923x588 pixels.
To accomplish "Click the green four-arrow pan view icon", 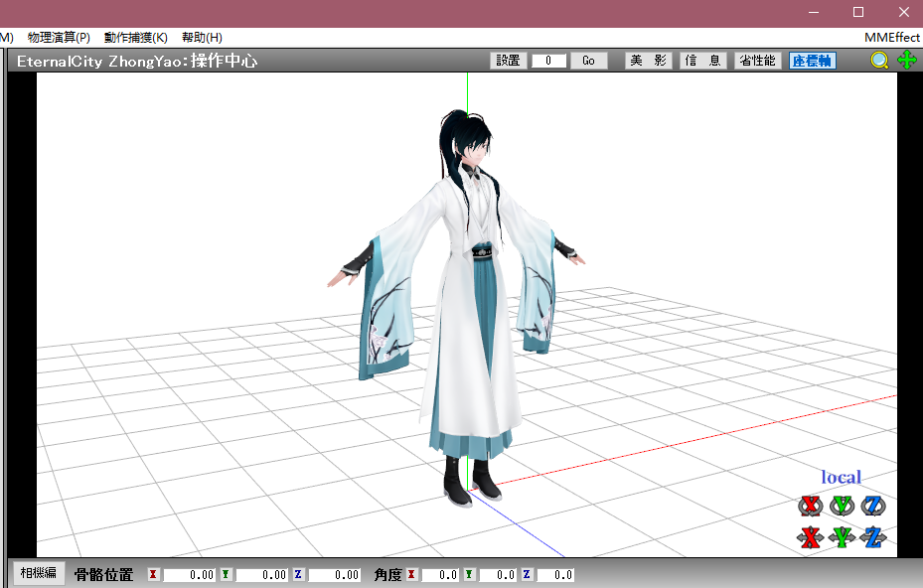I will pos(906,61).
